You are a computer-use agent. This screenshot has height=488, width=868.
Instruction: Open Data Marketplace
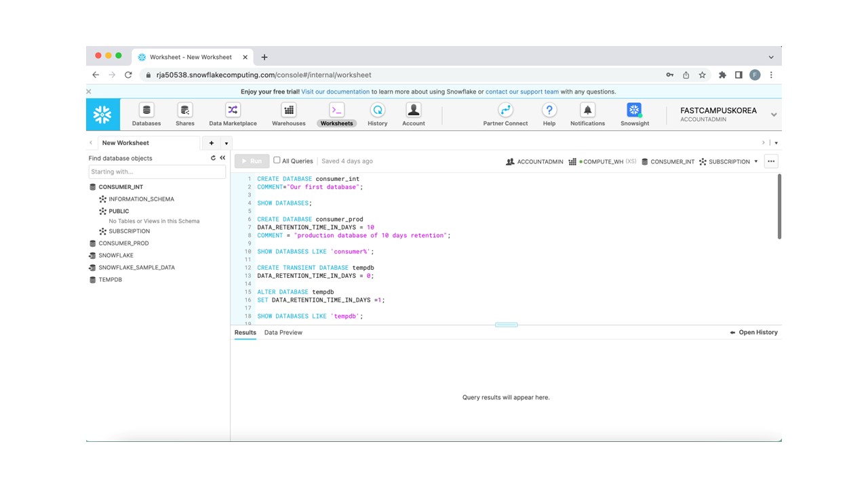point(233,115)
